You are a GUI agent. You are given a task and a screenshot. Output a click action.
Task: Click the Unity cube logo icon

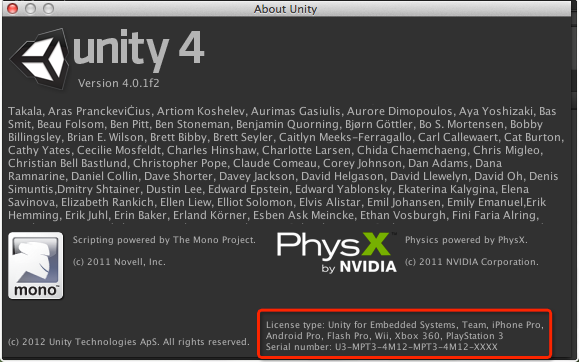click(x=40, y=58)
